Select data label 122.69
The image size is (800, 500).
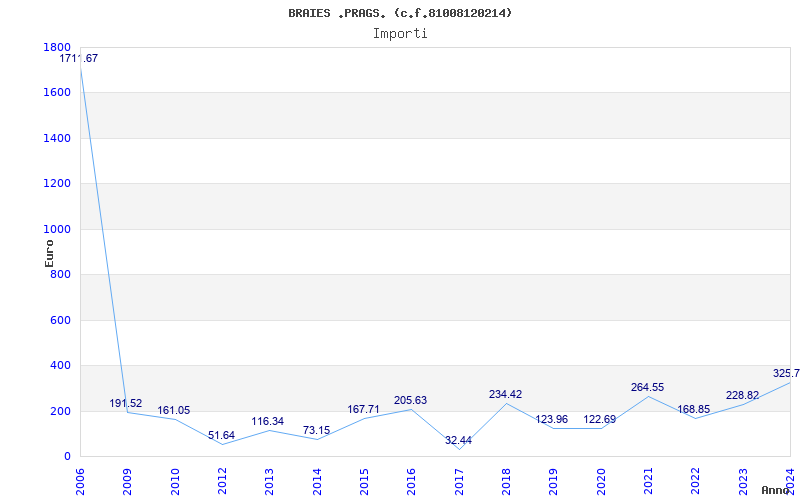tap(599, 419)
